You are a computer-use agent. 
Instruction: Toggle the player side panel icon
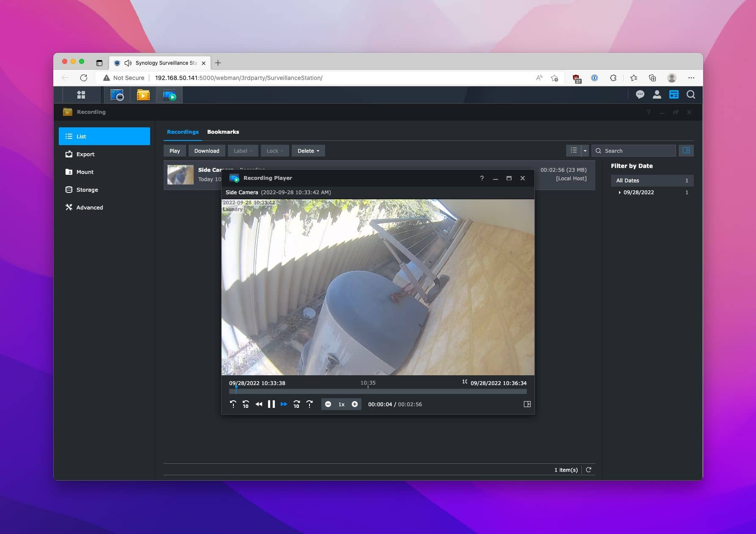(527, 404)
